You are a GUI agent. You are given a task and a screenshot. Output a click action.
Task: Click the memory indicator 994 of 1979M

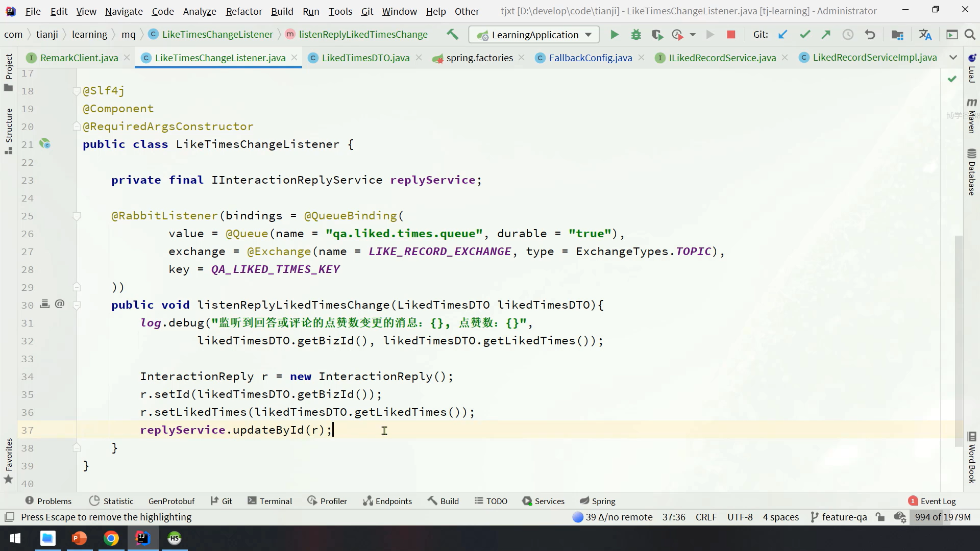click(x=942, y=517)
